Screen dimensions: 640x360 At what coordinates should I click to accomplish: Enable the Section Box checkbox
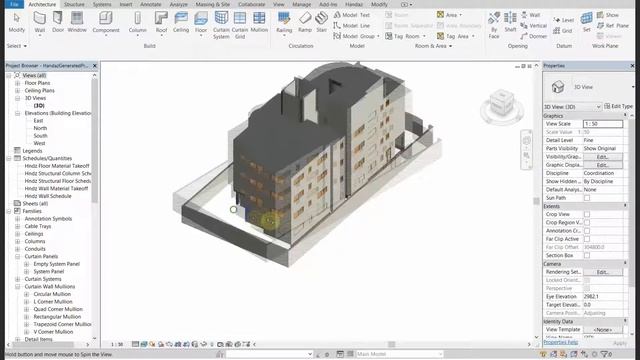point(587,255)
